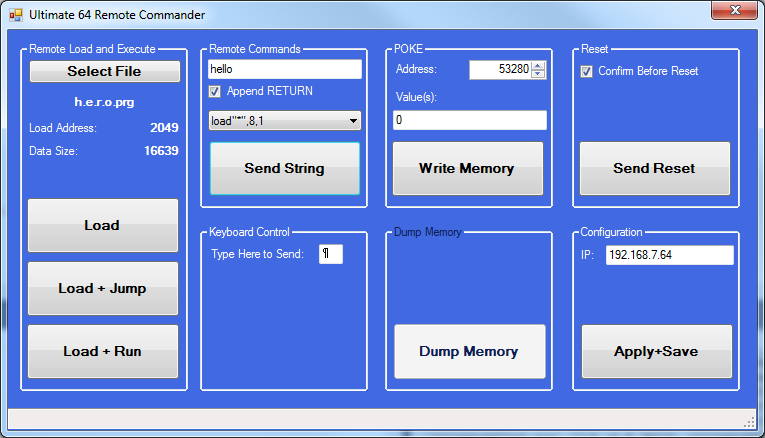Increment the POKE Address value

click(x=538, y=66)
